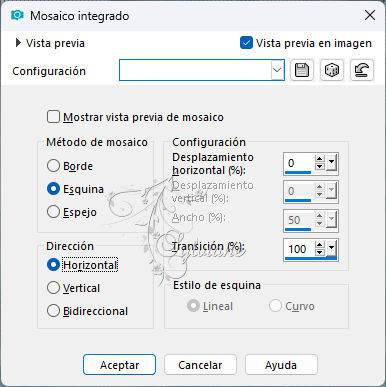
Task: Click the randomize parameters dice icon
Action: point(331,70)
